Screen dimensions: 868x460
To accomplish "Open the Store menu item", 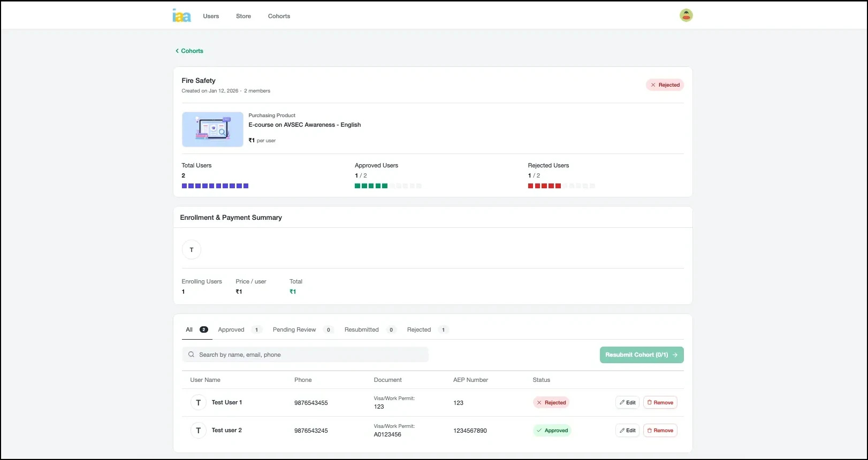I will tap(243, 16).
